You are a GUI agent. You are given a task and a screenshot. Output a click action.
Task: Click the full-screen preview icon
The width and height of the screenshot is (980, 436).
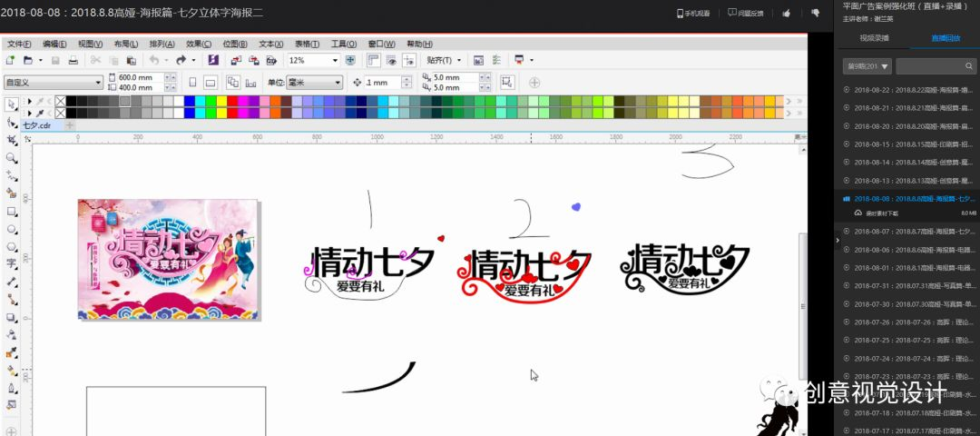point(350,60)
